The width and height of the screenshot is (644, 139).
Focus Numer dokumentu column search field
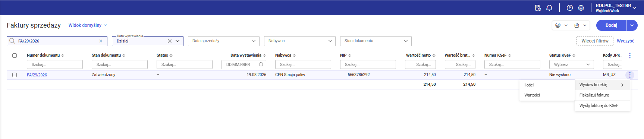pyautogui.click(x=55, y=64)
